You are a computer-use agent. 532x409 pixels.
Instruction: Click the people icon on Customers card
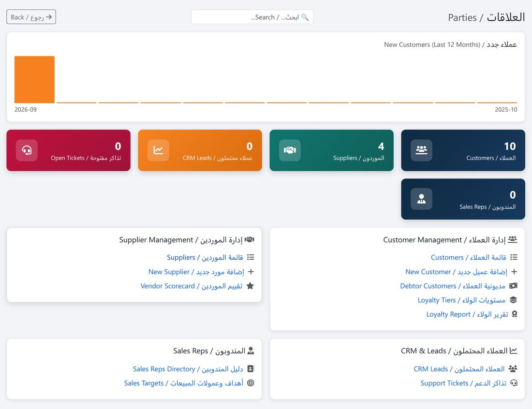(421, 150)
